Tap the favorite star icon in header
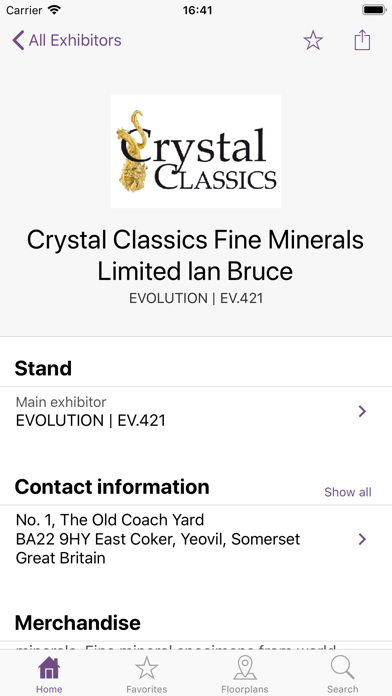 click(313, 40)
